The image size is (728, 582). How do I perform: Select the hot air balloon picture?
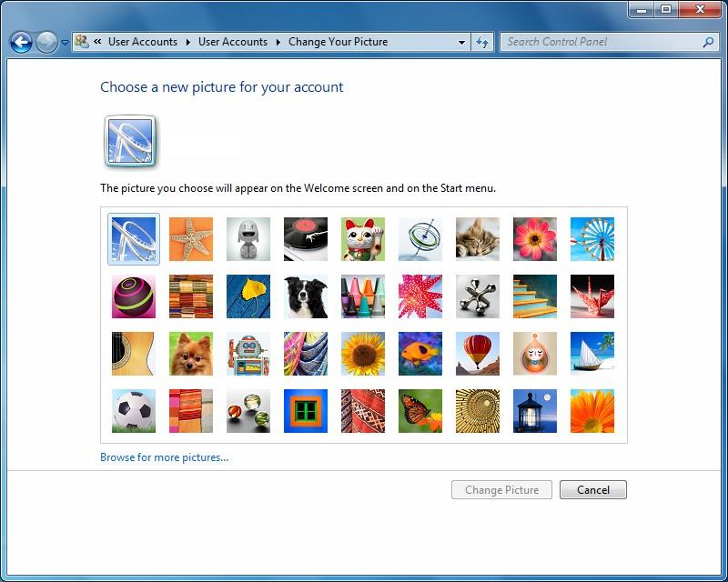[478, 354]
